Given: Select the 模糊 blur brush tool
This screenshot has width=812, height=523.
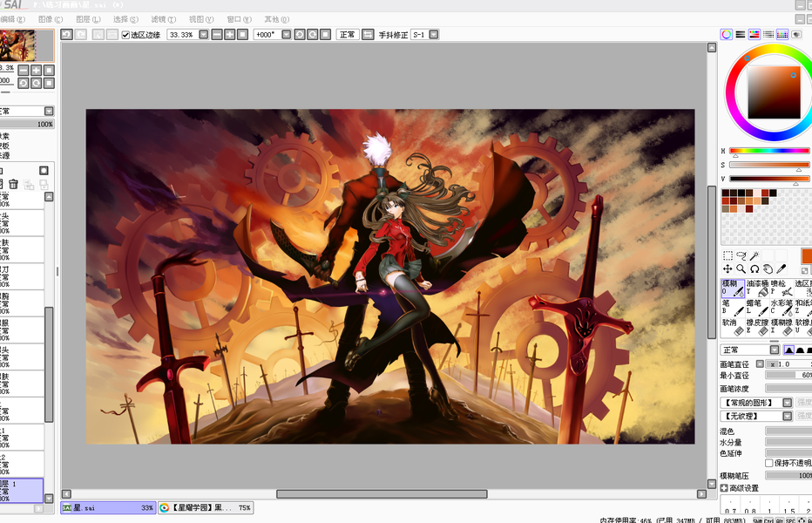Looking at the screenshot, I should pos(733,289).
